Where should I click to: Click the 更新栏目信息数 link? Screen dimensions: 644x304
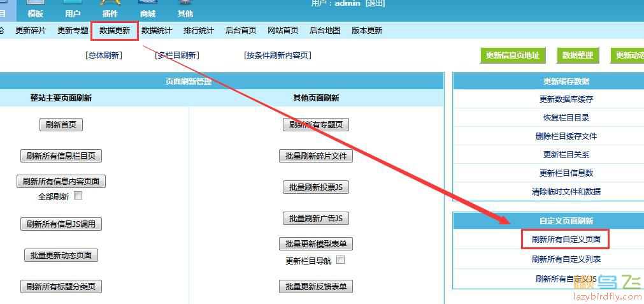tap(566, 173)
